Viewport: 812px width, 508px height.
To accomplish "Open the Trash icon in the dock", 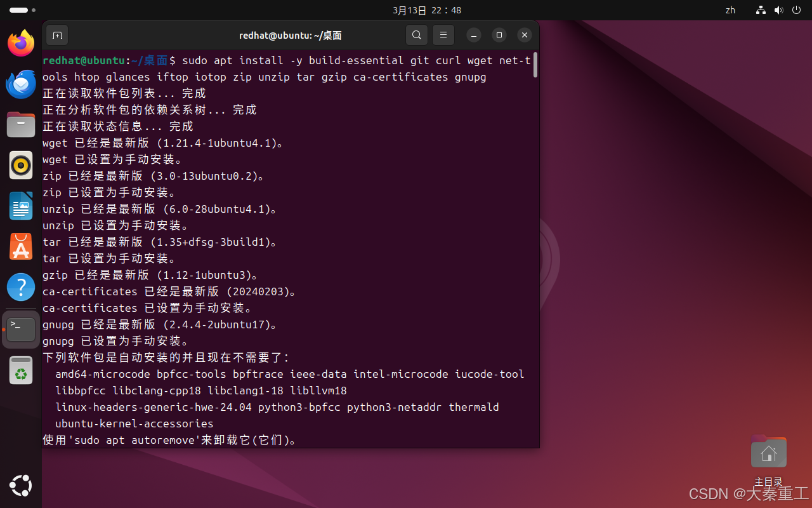I will coord(21,370).
